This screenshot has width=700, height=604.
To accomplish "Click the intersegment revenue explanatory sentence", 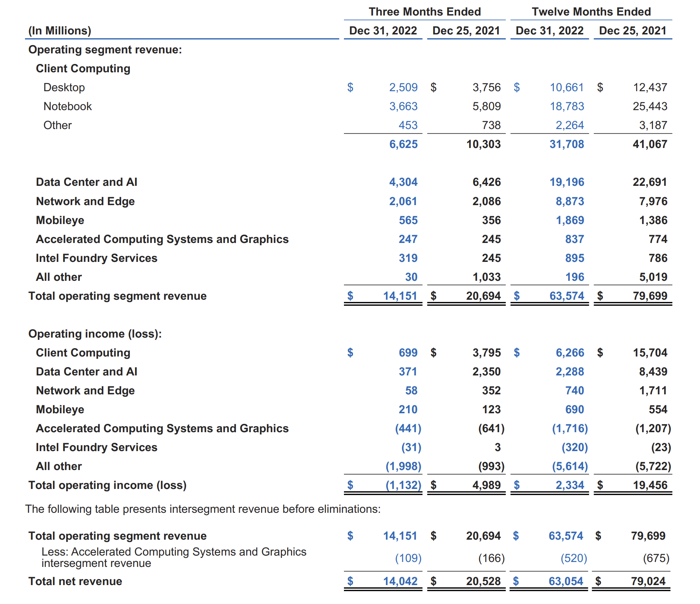I will point(203,509).
